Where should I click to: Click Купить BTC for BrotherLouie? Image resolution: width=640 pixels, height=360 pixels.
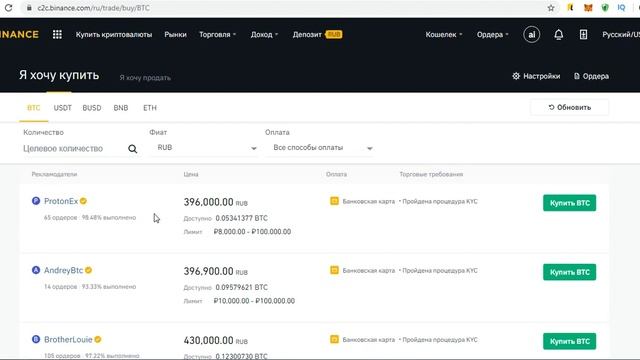[569, 341]
